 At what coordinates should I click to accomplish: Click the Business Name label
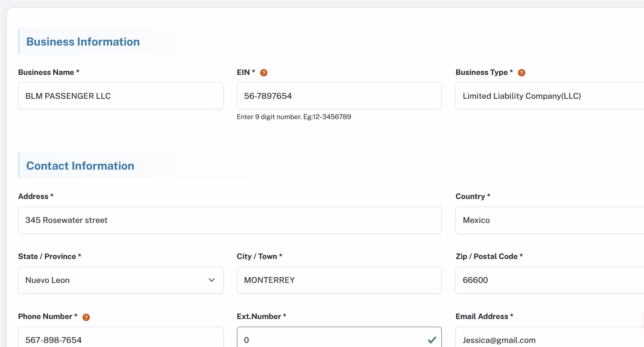pos(49,72)
